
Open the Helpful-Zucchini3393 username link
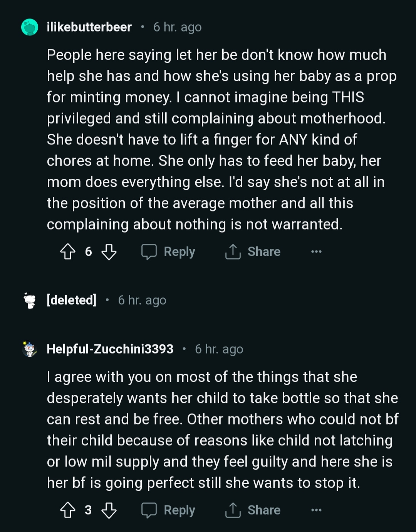pyautogui.click(x=110, y=349)
